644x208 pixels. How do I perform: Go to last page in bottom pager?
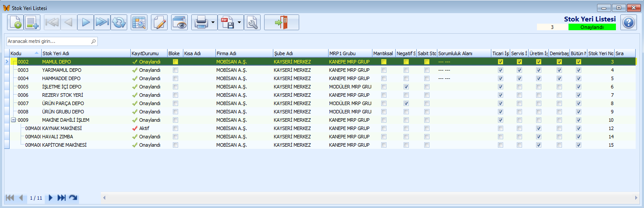click(x=62, y=198)
